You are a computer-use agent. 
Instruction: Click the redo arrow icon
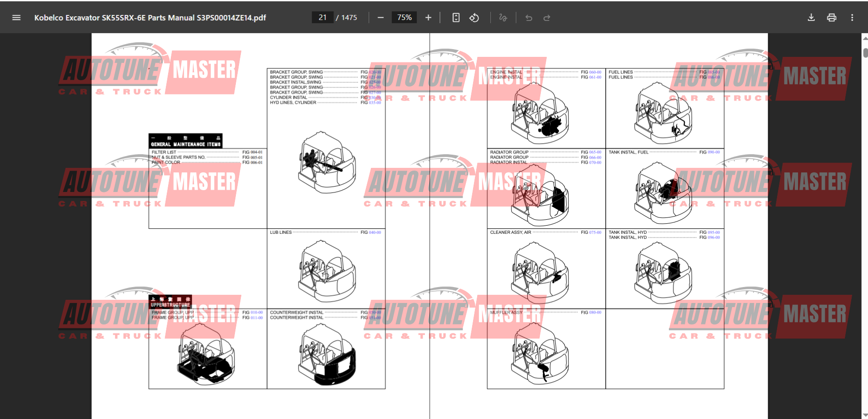pos(547,18)
